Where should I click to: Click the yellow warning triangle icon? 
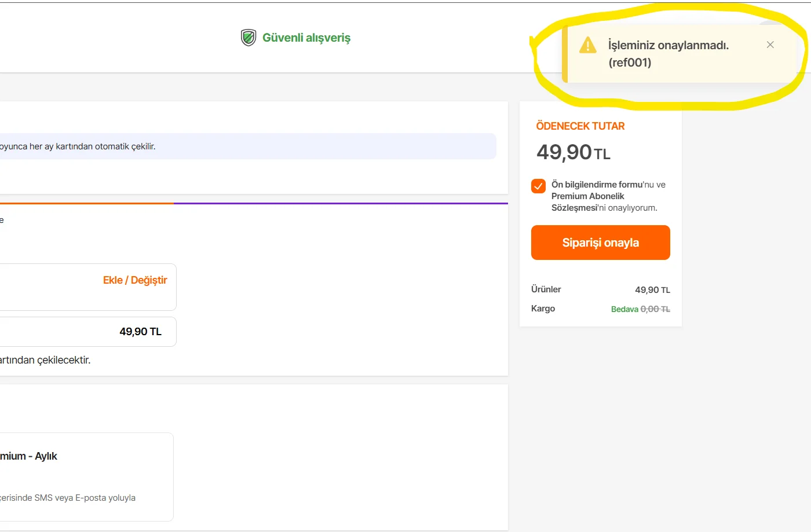point(587,45)
